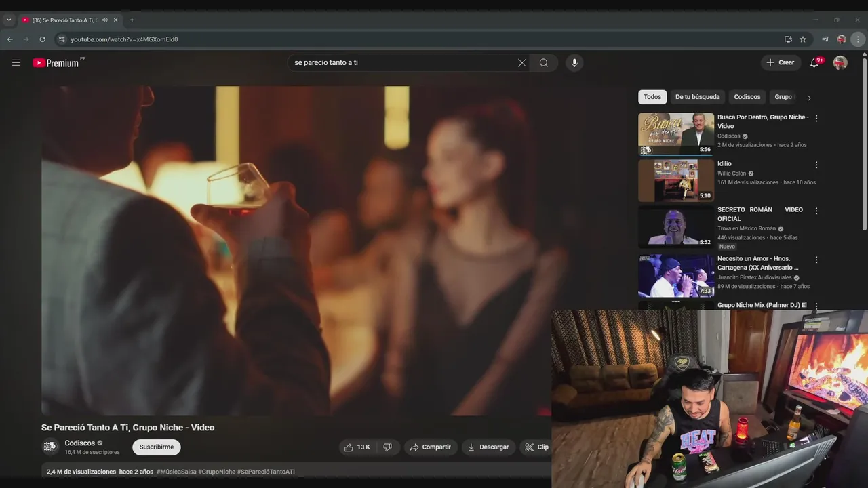Select the Grupo filter chip
This screenshot has width=868, height=488.
pyautogui.click(x=784, y=97)
